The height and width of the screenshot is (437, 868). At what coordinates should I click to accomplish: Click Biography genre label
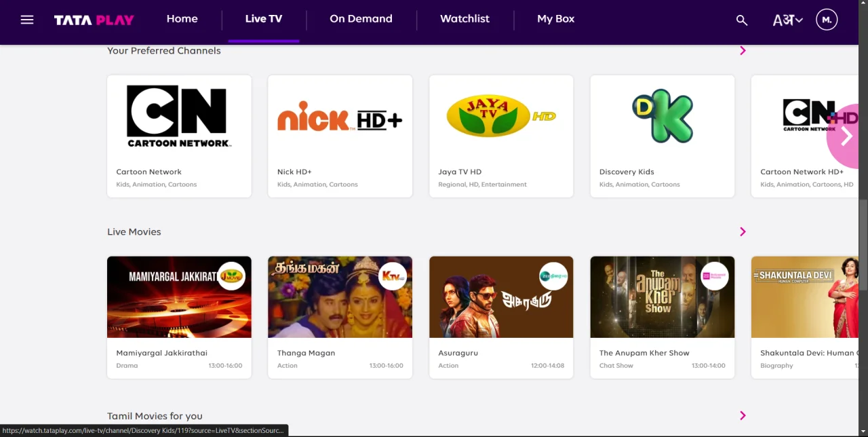(x=776, y=366)
